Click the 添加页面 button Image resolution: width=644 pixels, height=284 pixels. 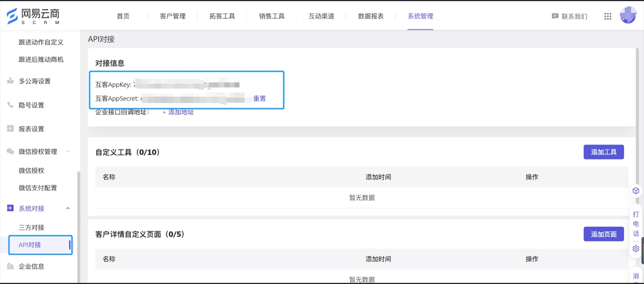[603, 234]
